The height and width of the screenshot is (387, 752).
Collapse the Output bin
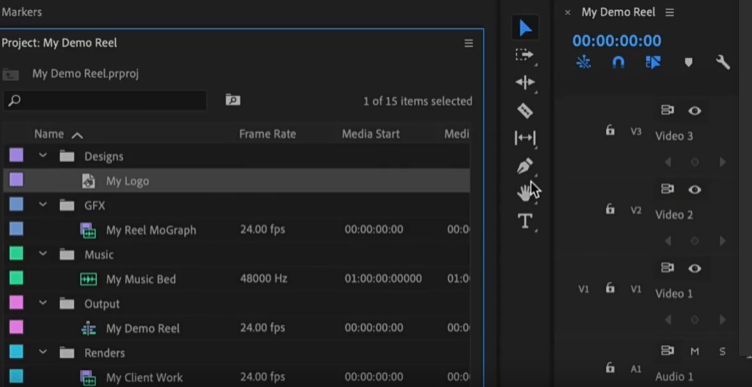click(x=43, y=303)
